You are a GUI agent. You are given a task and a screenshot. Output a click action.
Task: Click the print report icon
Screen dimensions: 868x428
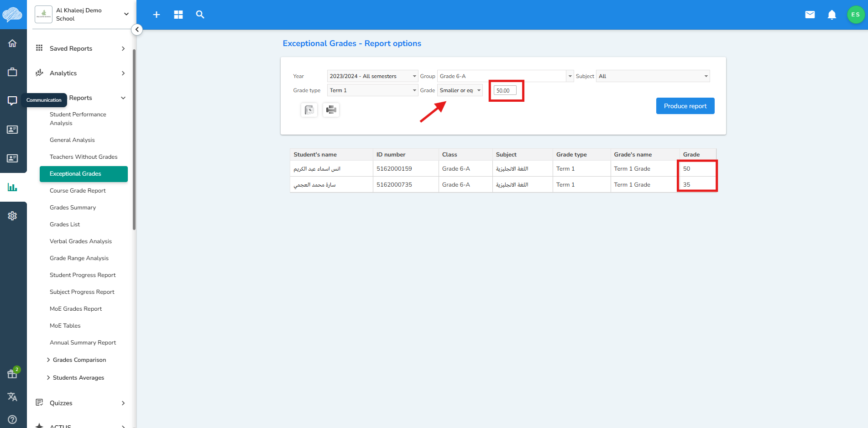pos(331,110)
